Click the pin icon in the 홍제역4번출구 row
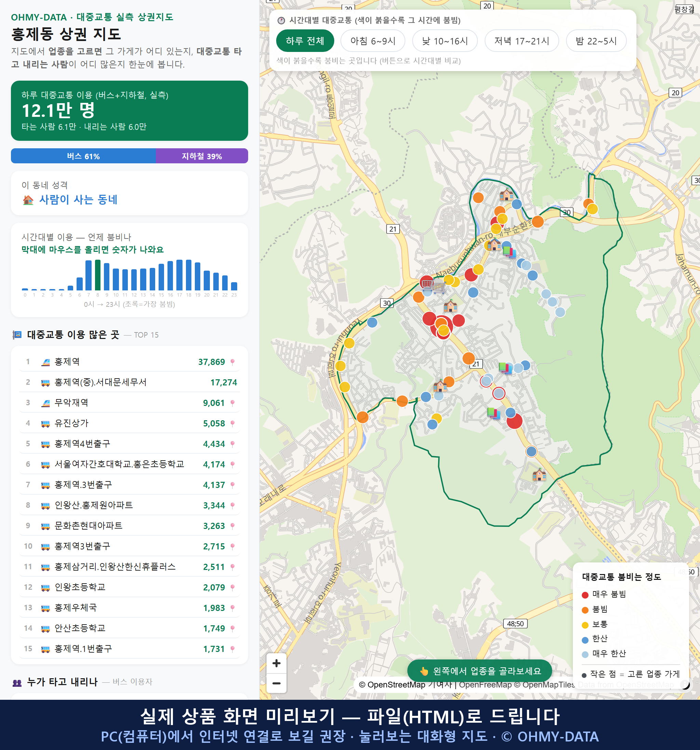This screenshot has height=750, width=700. pyautogui.click(x=232, y=444)
